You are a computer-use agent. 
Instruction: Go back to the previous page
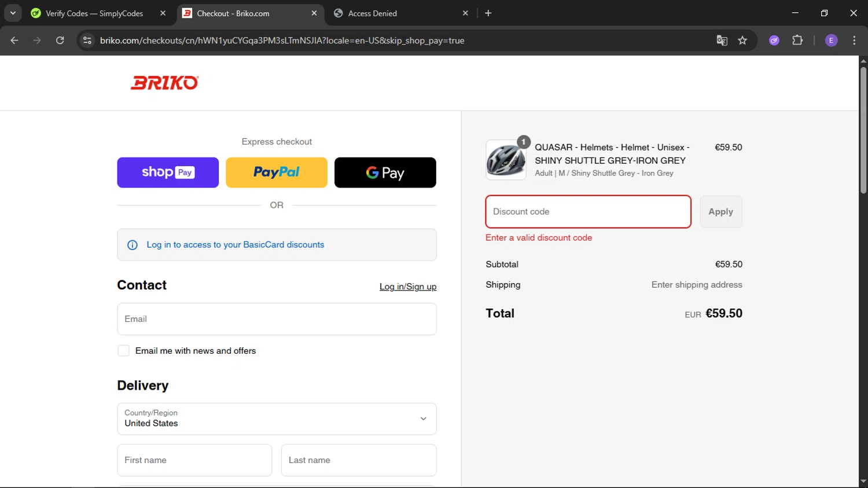14,41
